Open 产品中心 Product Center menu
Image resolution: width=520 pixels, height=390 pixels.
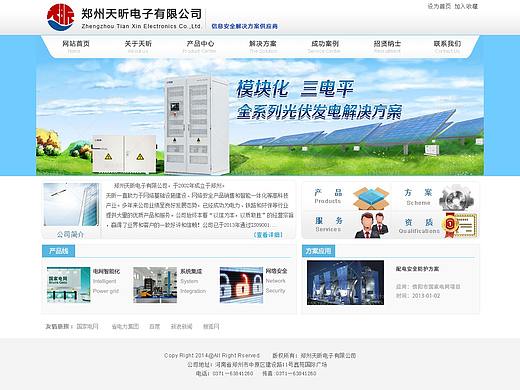pyautogui.click(x=200, y=47)
